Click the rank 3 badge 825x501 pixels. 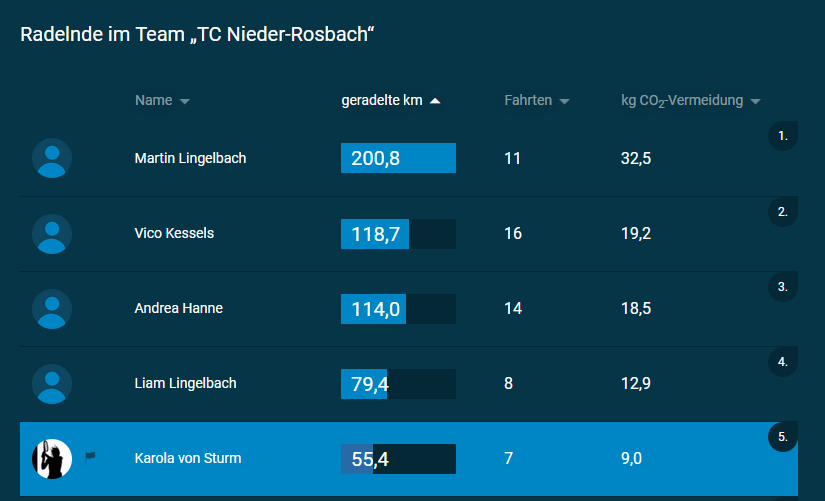coord(783,287)
